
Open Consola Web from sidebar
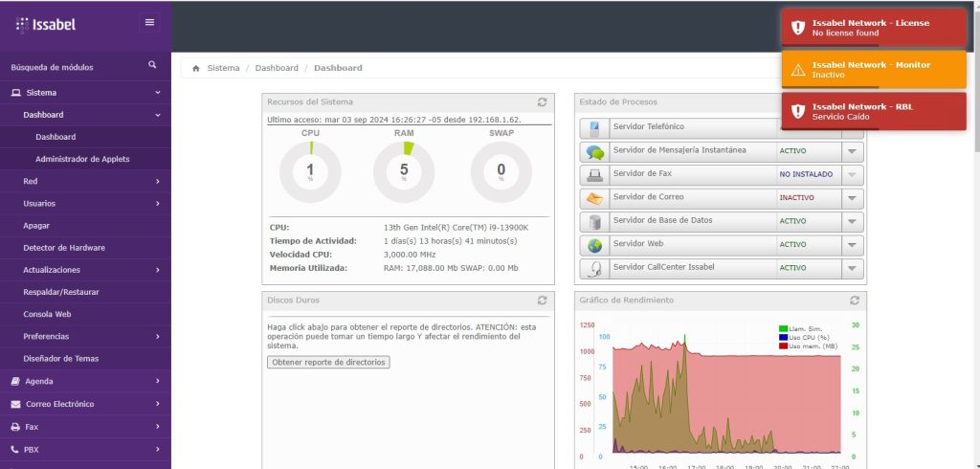48,314
